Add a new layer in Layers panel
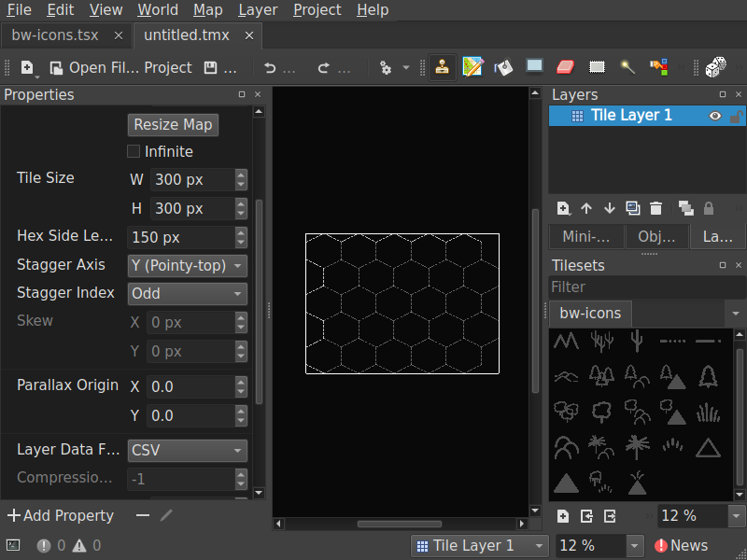Screen dimensions: 747x560 click(x=563, y=208)
